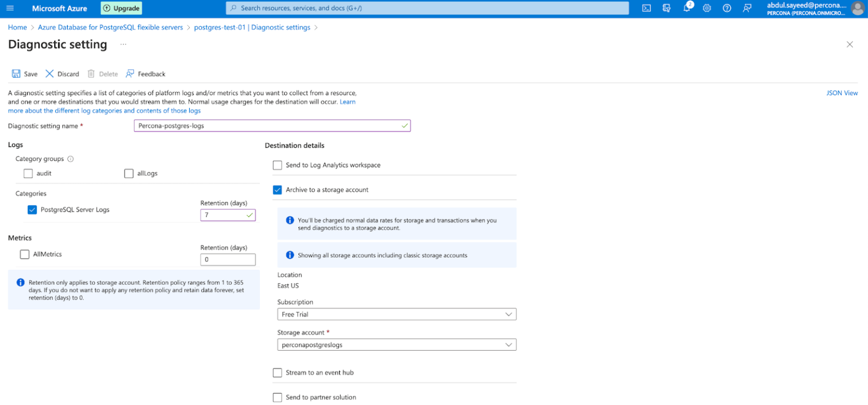Check Send to Log Analytics workspace
868x405 pixels.
(277, 165)
